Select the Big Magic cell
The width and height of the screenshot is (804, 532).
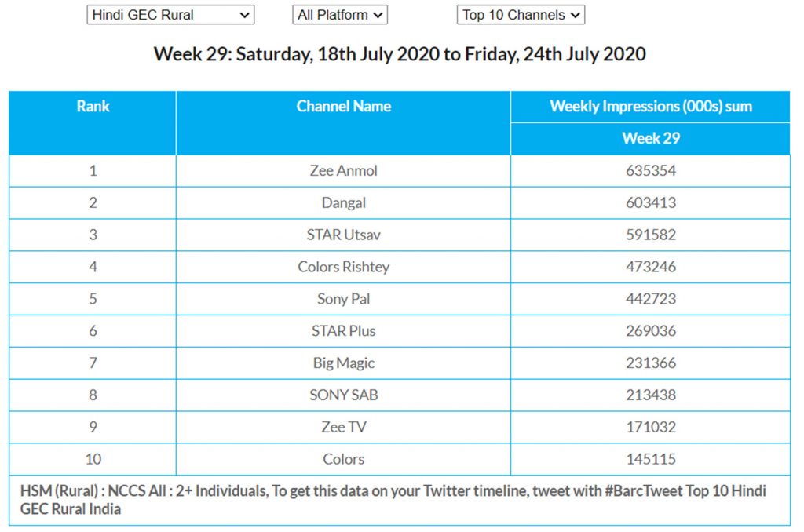(x=343, y=363)
